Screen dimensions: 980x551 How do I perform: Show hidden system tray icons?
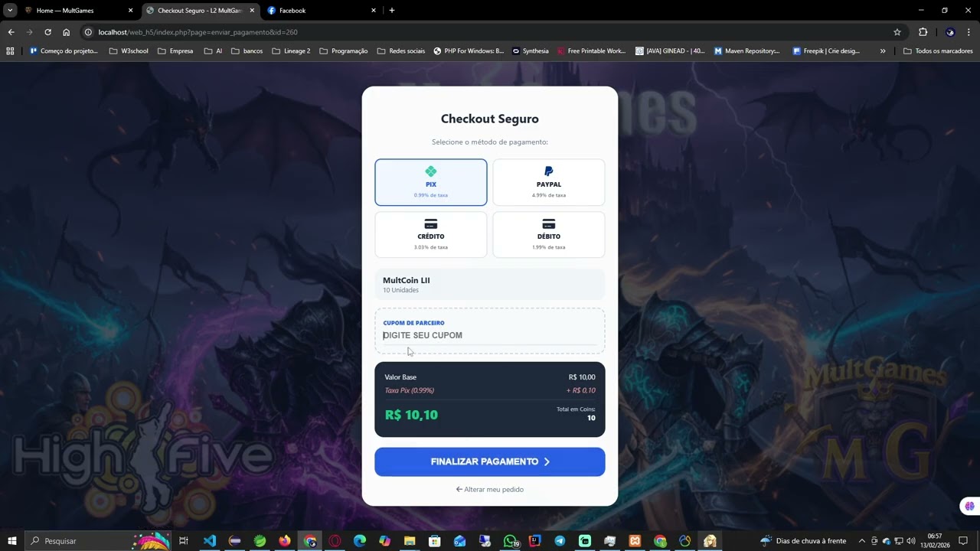pos(861,541)
